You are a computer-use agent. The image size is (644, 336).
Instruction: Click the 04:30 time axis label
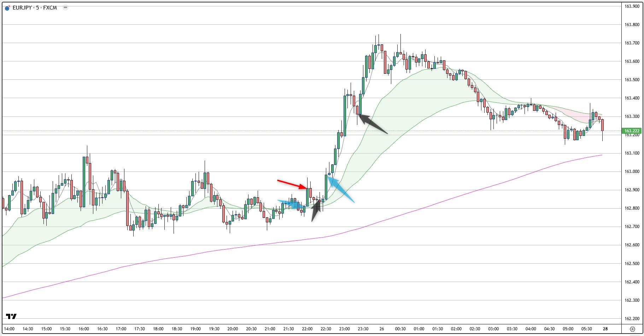pyautogui.click(x=549, y=329)
